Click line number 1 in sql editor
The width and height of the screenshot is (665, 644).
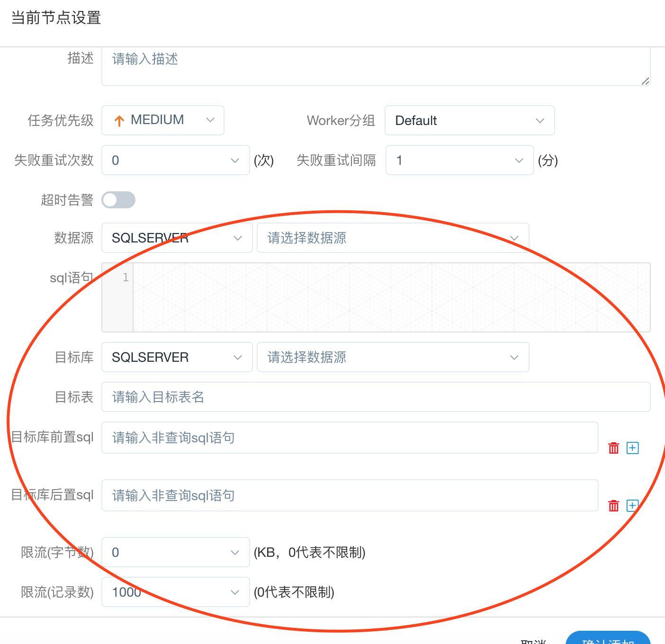pos(126,277)
